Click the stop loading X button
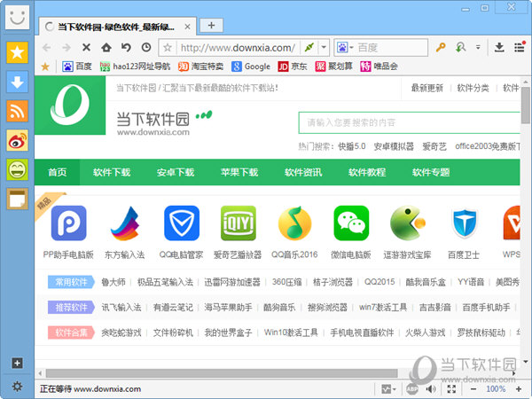 pyautogui.click(x=86, y=47)
